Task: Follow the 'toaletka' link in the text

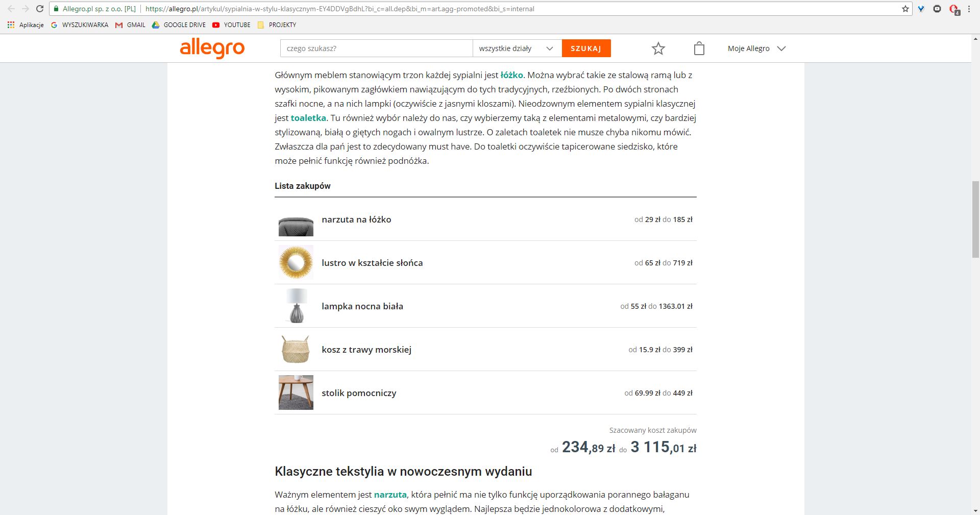Action: point(308,118)
